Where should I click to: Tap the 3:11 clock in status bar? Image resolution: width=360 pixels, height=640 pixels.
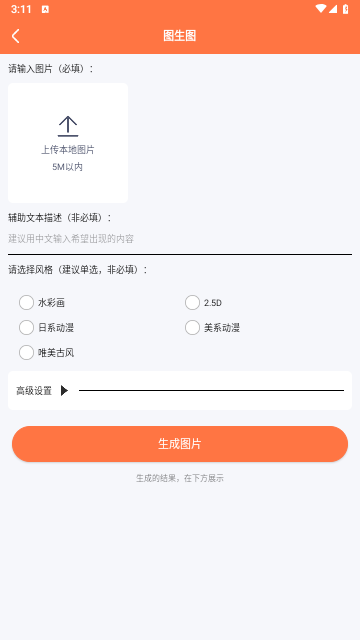(x=21, y=9)
